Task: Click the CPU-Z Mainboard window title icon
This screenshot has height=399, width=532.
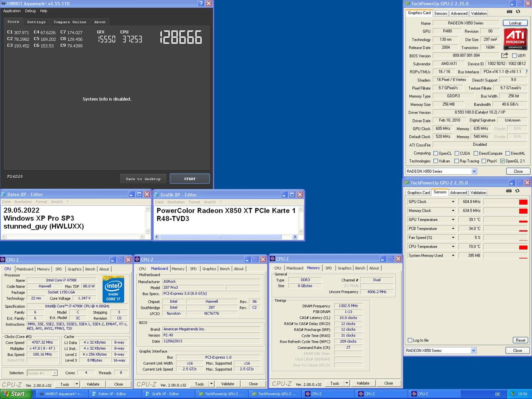Action: pyautogui.click(x=137, y=259)
